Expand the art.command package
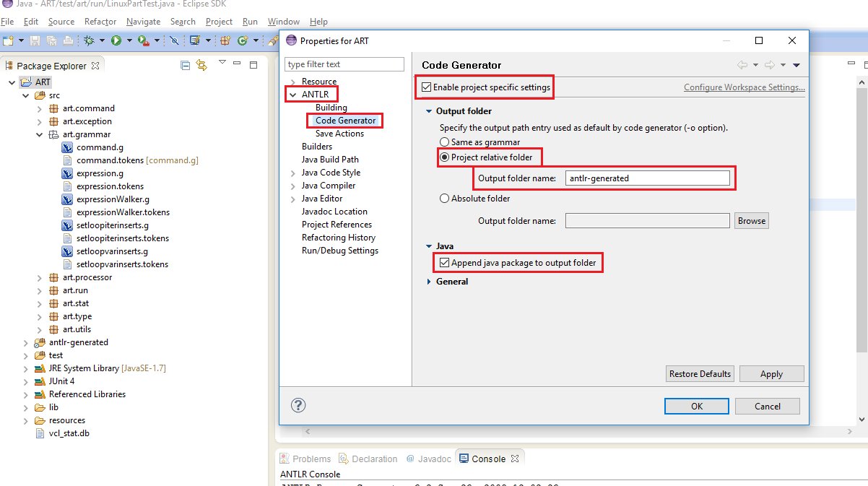Viewport: 868px width, 486px height. pos(40,108)
